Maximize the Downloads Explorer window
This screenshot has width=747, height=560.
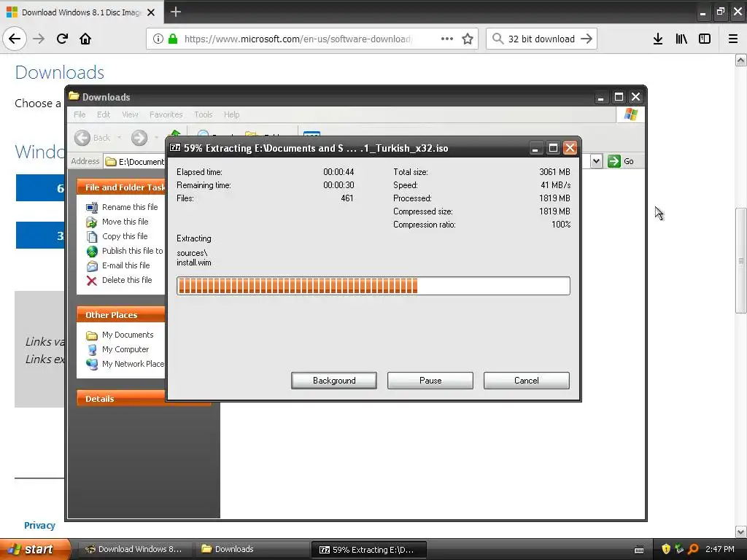pos(619,97)
